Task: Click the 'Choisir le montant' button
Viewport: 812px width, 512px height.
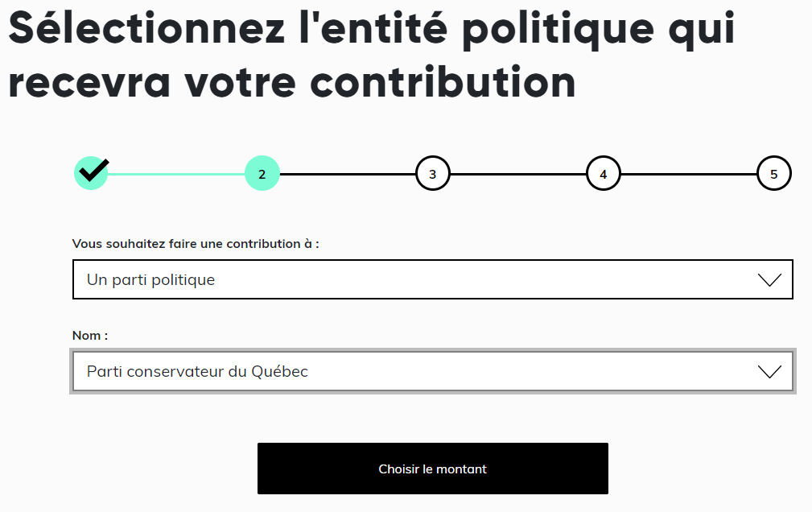Action: (432, 469)
